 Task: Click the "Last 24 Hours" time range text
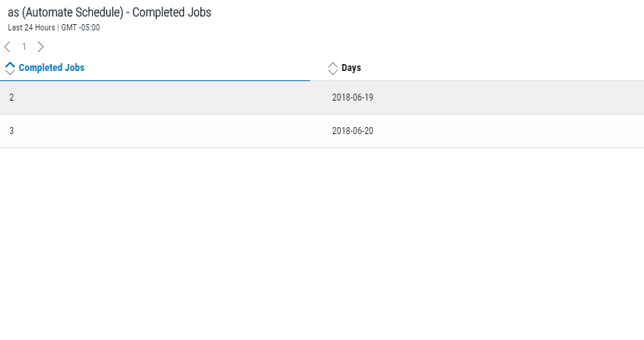click(31, 28)
